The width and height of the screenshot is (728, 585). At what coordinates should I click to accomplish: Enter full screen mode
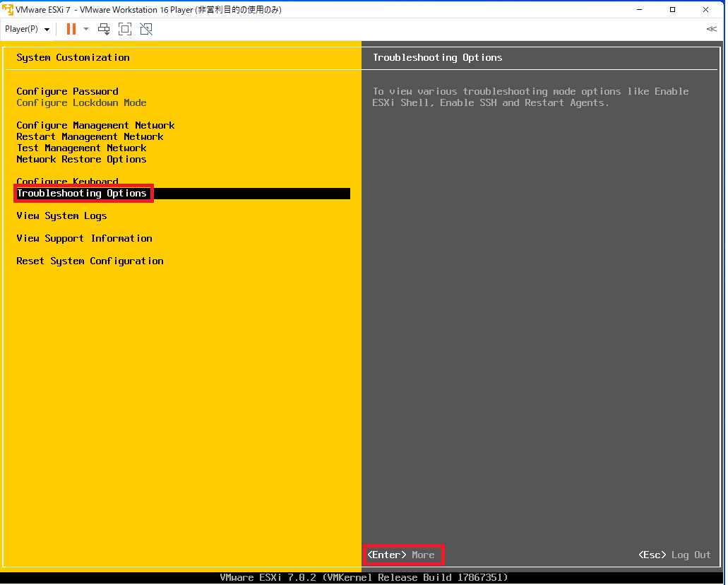[125, 29]
